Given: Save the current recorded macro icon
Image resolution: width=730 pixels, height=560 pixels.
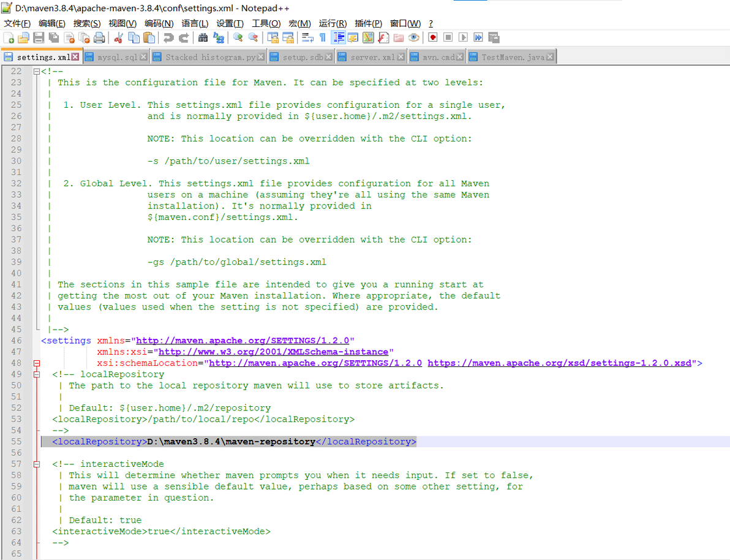Looking at the screenshot, I should point(494,38).
